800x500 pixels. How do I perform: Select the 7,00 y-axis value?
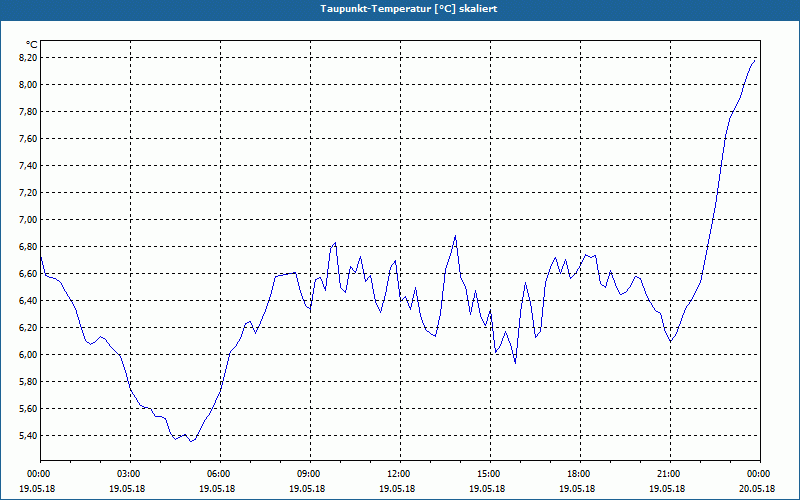click(28, 220)
